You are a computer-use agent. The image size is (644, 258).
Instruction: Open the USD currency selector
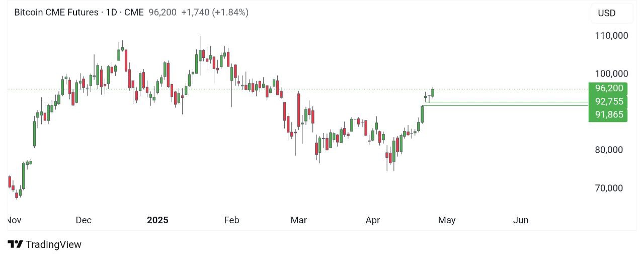pos(607,13)
